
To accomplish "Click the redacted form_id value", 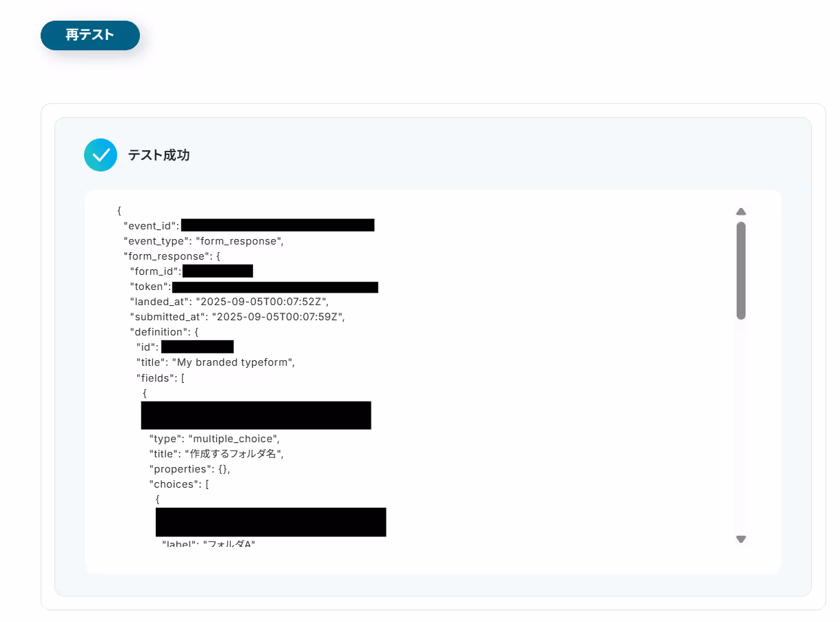I will 218,271.
